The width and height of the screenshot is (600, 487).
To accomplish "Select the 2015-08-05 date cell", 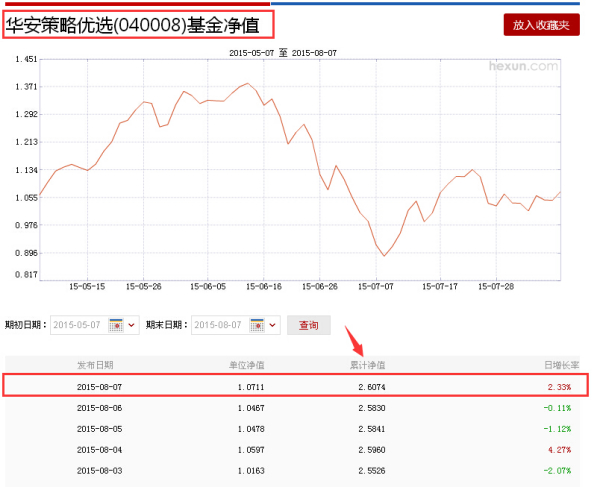I will click(x=99, y=429).
